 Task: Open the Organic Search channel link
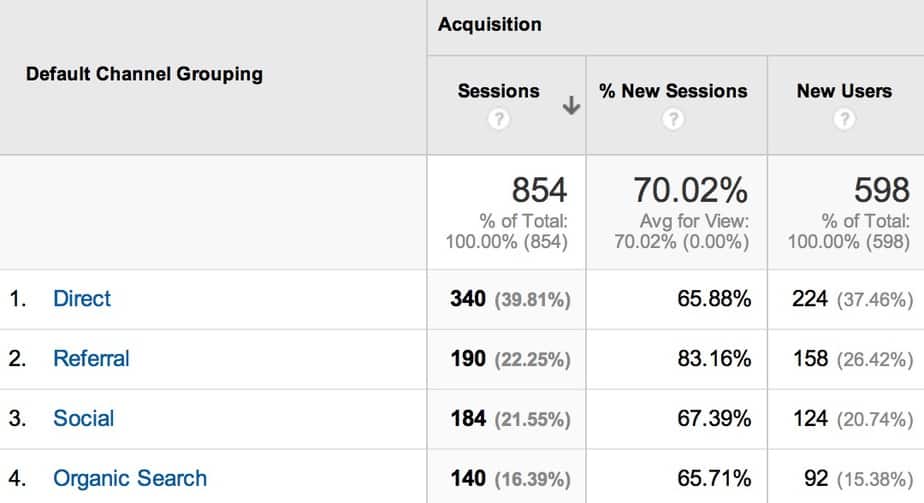pyautogui.click(x=130, y=478)
